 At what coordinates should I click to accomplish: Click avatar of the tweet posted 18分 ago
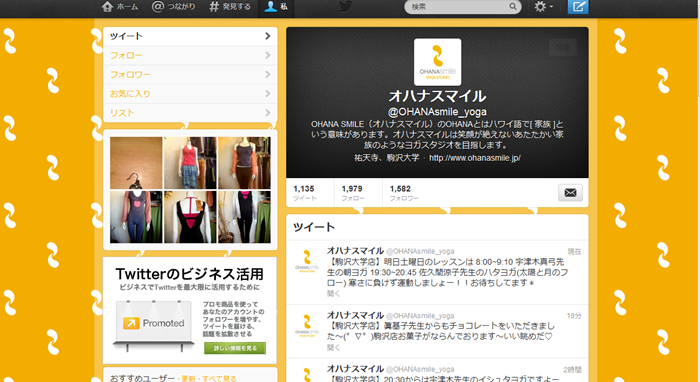(307, 326)
